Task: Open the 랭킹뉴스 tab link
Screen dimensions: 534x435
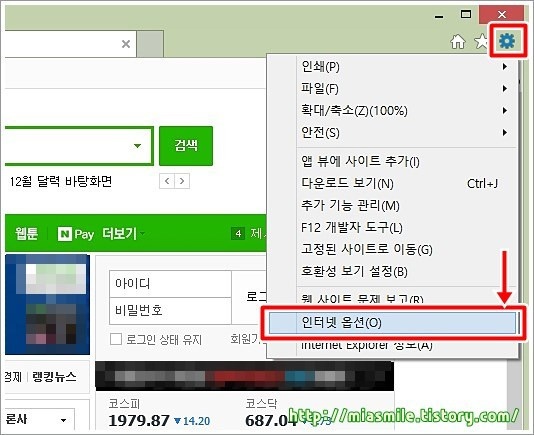Action: [54, 377]
